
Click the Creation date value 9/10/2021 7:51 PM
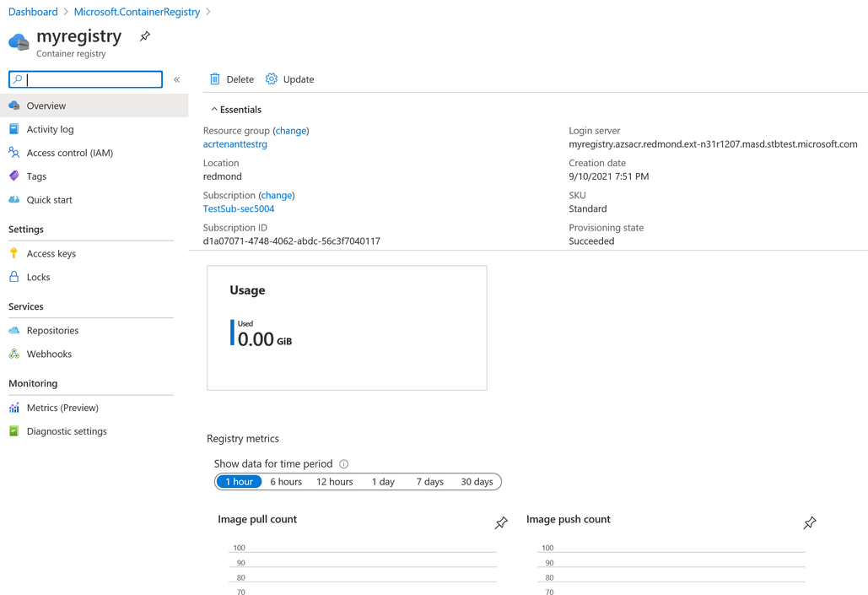point(609,176)
